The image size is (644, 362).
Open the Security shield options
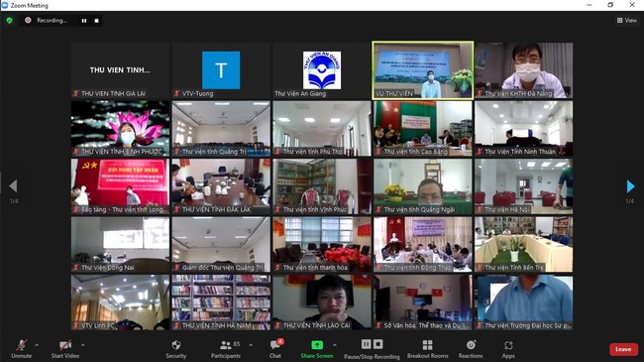point(176,345)
